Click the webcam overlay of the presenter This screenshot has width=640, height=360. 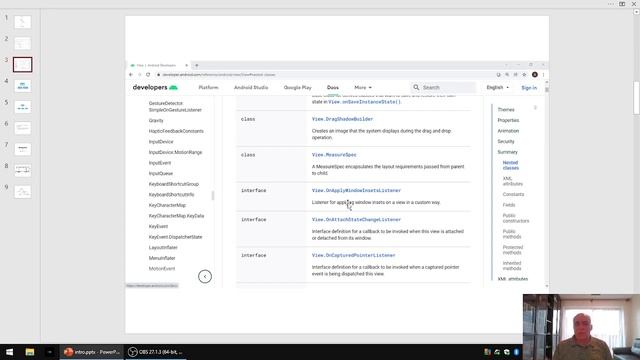coord(581,327)
